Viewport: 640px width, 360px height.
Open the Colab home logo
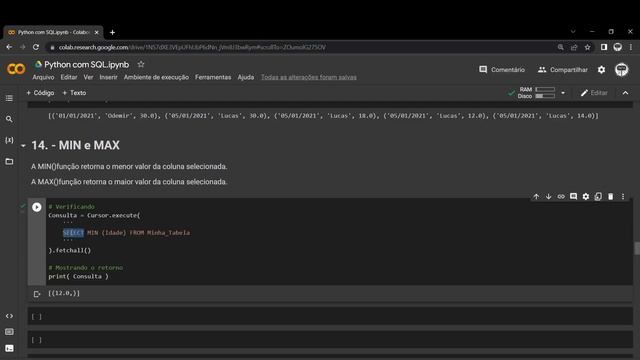(x=16, y=69)
